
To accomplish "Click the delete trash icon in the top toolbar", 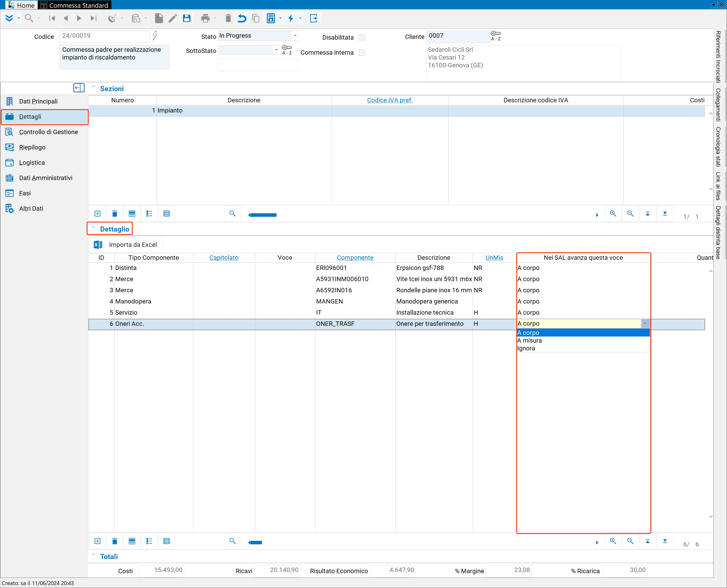I will coord(228,18).
